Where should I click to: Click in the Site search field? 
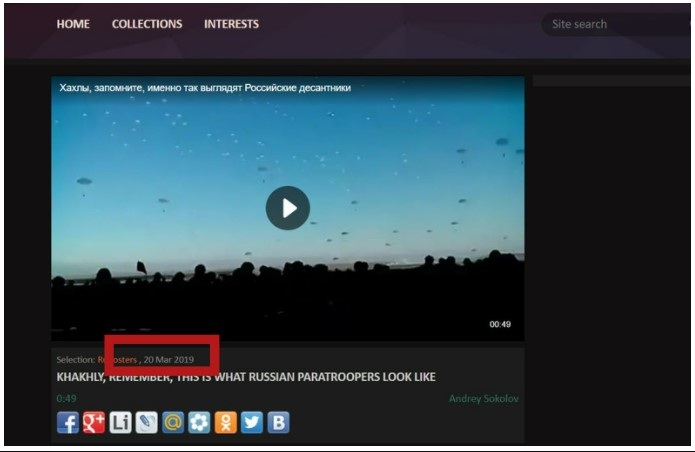point(610,24)
